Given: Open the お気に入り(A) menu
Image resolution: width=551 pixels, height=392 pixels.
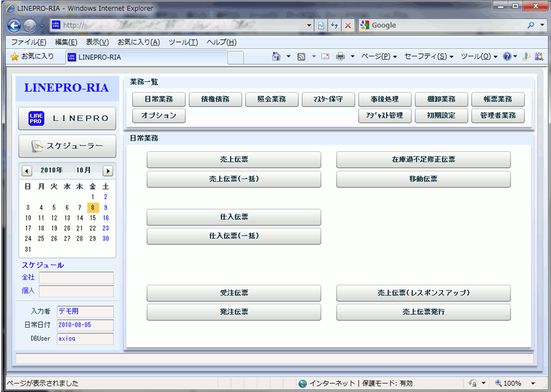Looking at the screenshot, I should tap(138, 42).
